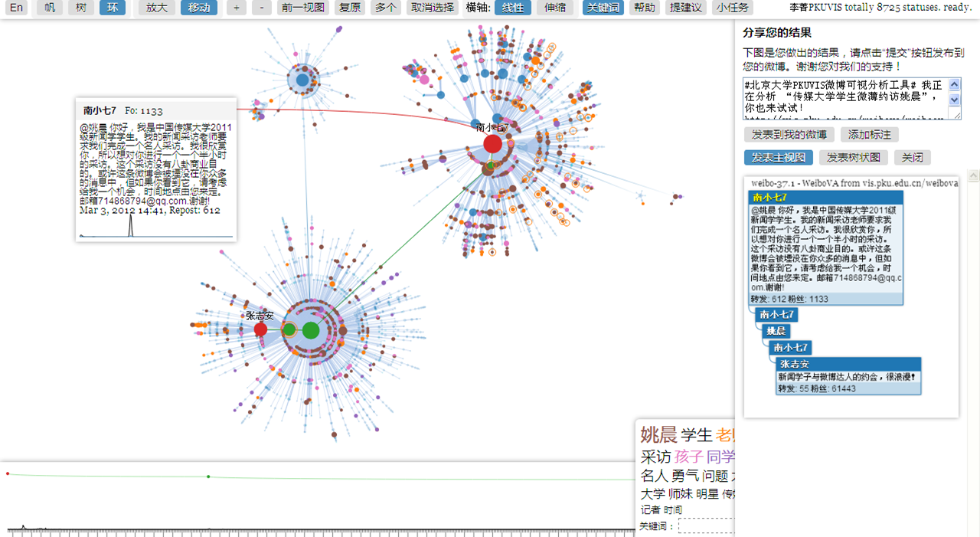Click the plus zoom-in button
Image resolution: width=980 pixels, height=537 pixels.
pos(237,8)
